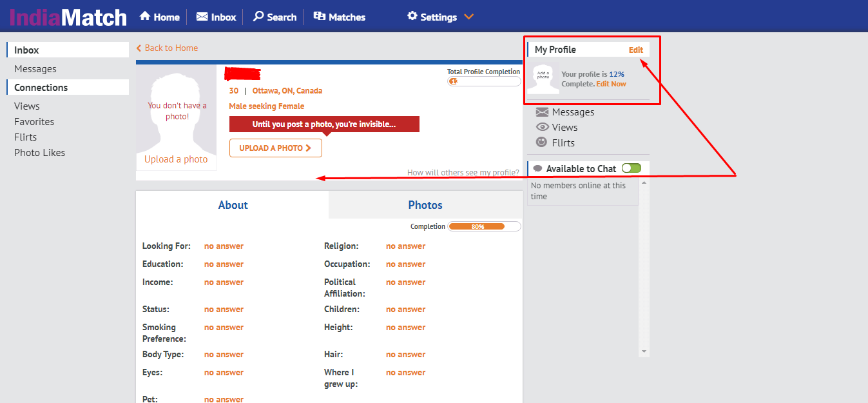Viewport: 868px width, 403px height.
Task: Click the Ottawa, ON, Canada location text
Action: (287, 91)
